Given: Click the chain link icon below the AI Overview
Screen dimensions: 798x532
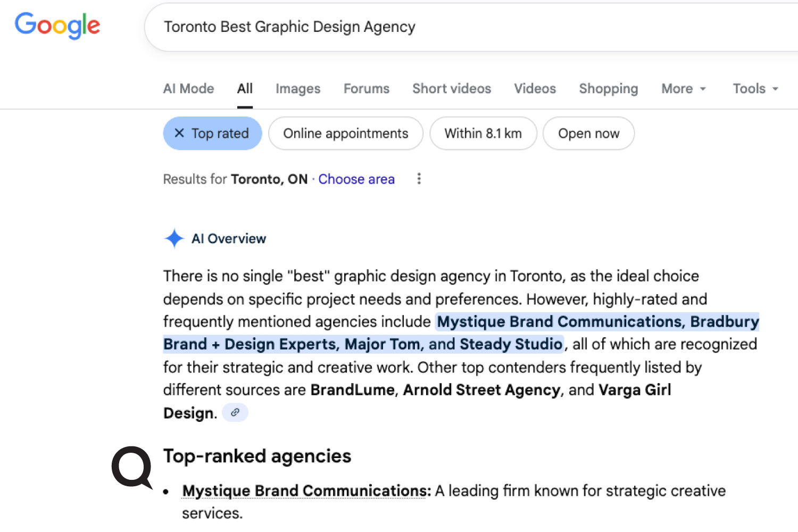Looking at the screenshot, I should (x=235, y=412).
